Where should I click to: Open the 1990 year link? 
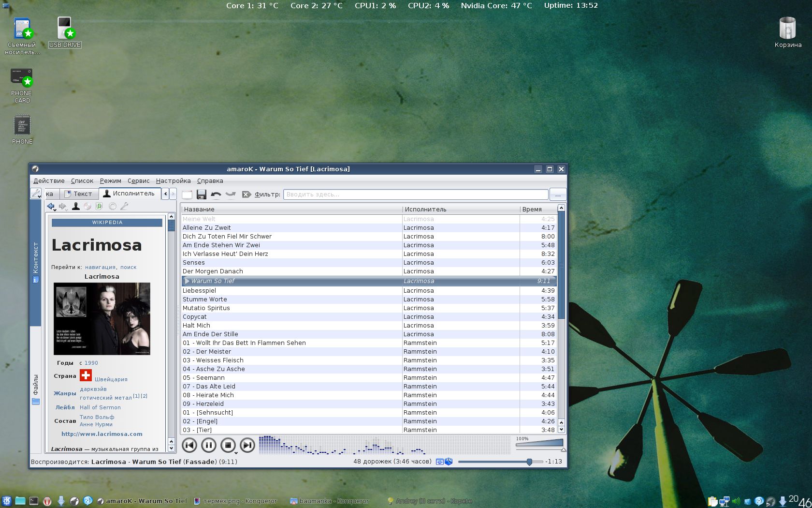click(x=91, y=363)
